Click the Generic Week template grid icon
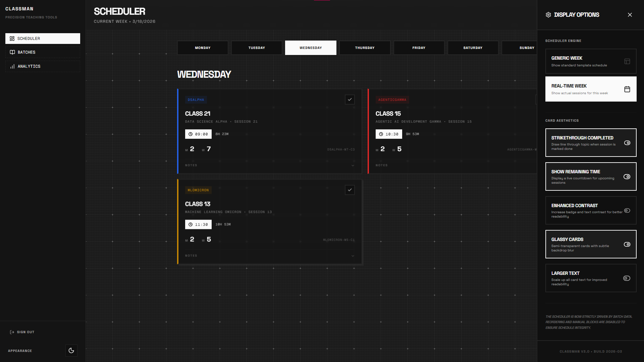The image size is (644, 362). 627,61
